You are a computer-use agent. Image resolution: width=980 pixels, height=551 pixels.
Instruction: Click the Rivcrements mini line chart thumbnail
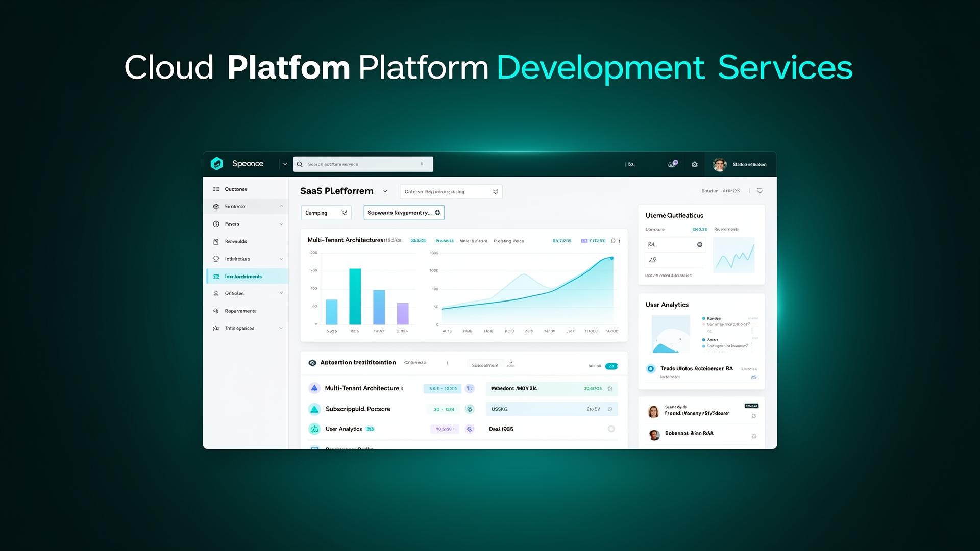(x=734, y=255)
